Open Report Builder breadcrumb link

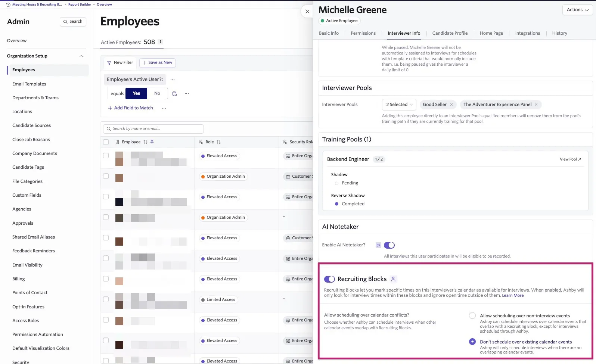click(80, 4)
